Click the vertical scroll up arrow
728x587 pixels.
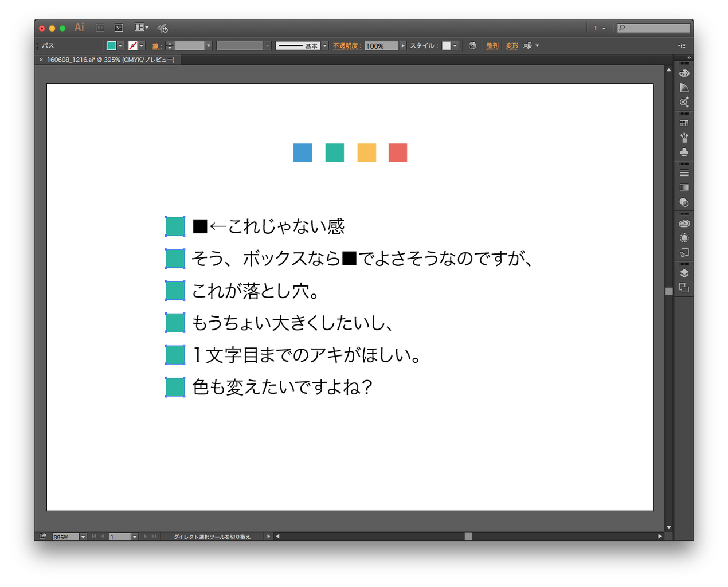point(668,69)
